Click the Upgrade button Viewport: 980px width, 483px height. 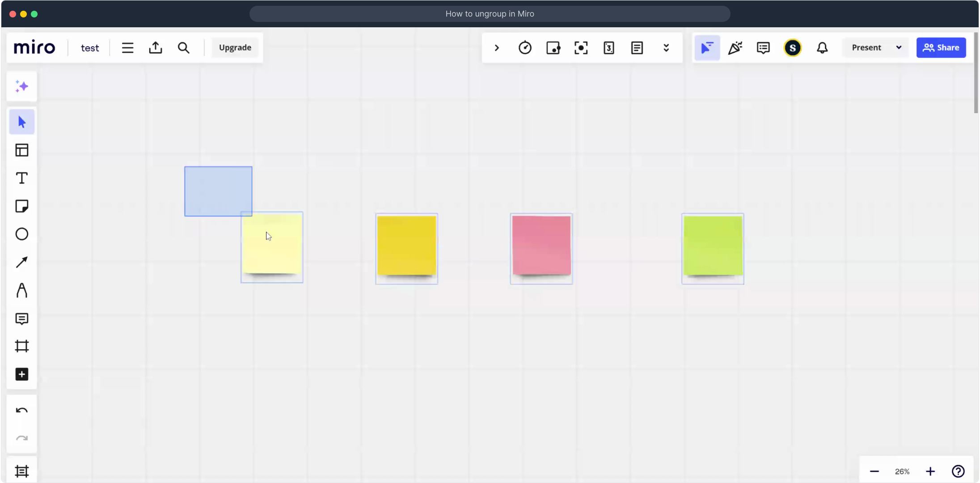pyautogui.click(x=235, y=47)
